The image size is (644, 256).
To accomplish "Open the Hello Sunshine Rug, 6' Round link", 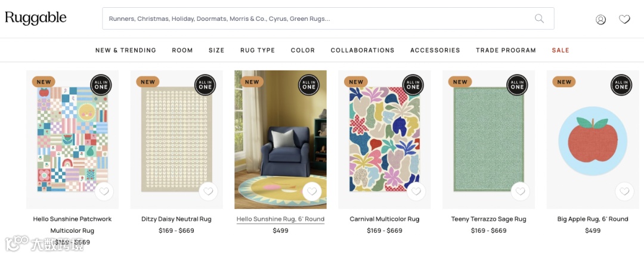I will pyautogui.click(x=280, y=219).
